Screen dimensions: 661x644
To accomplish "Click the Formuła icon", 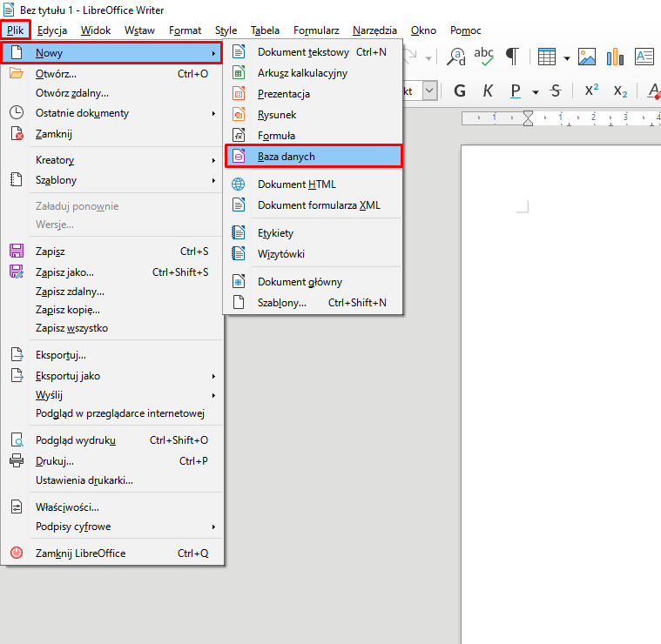I will pos(239,135).
